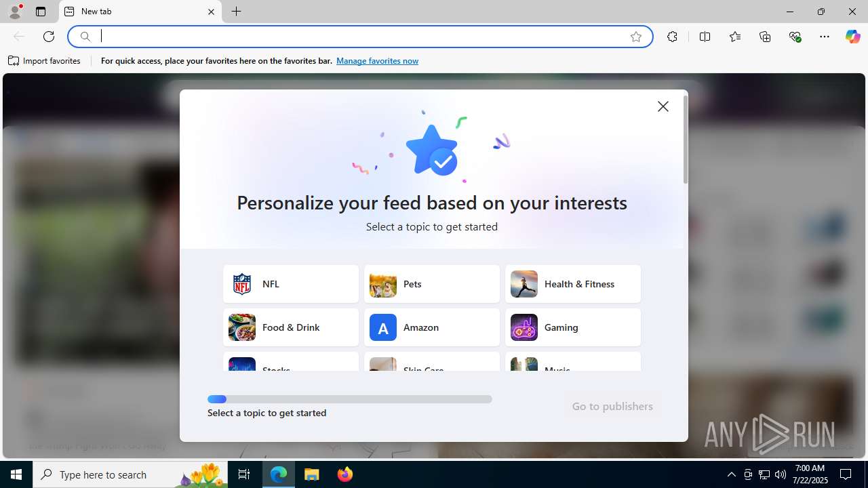This screenshot has height=488, width=868.
Task: Select the Gaming topic
Action: click(573, 327)
